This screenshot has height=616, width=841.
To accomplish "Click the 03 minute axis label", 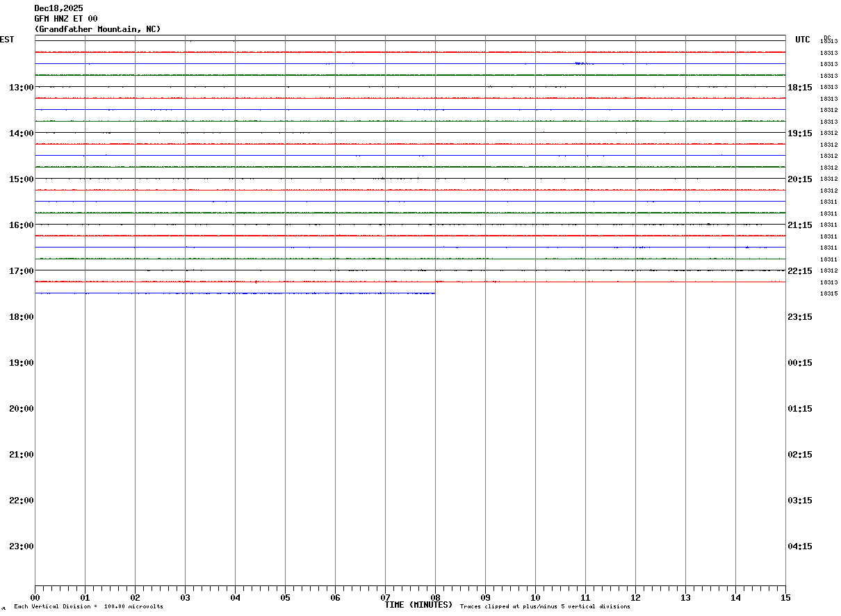I will [185, 597].
